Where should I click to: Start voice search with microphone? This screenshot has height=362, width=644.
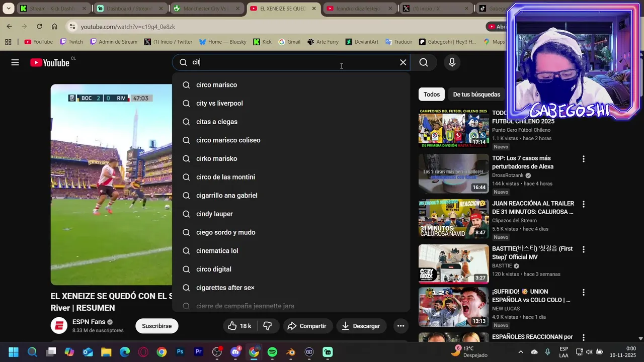452,62
